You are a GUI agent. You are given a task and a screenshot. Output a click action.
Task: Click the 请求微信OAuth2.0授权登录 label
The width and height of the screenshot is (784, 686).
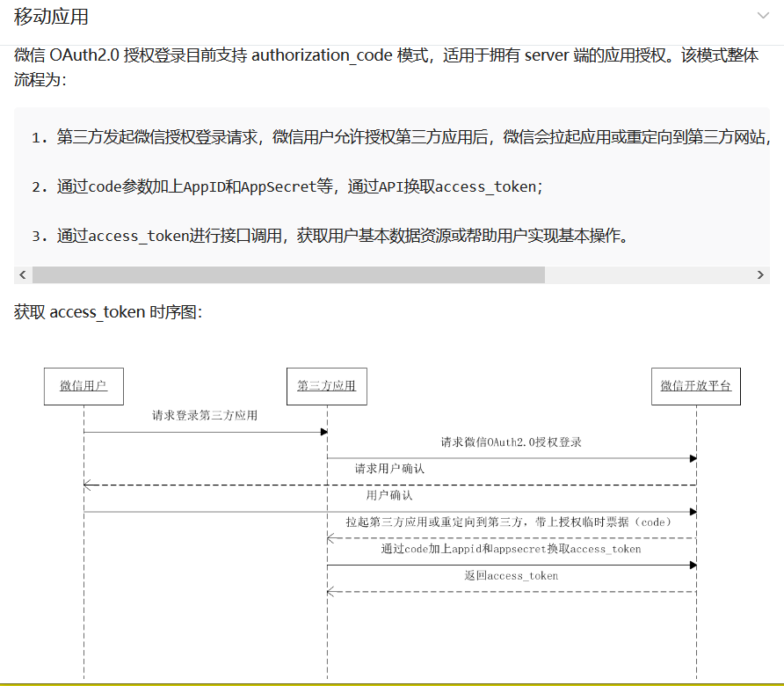(511, 442)
